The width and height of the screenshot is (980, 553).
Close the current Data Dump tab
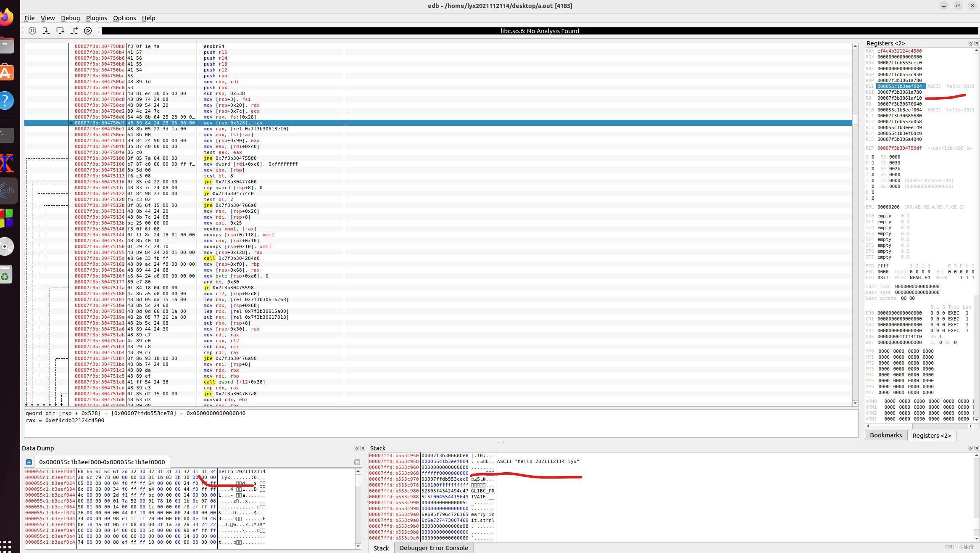point(357,462)
